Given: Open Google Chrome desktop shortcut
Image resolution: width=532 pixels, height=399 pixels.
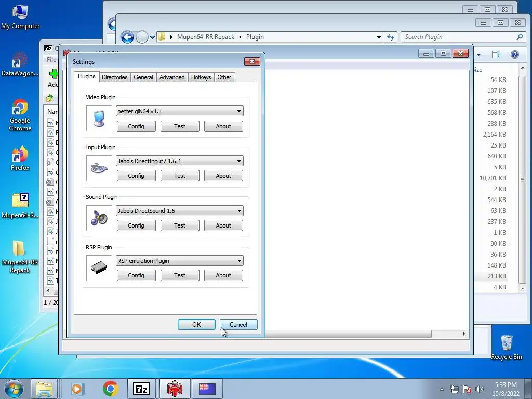Looking at the screenshot, I should click(20, 115).
